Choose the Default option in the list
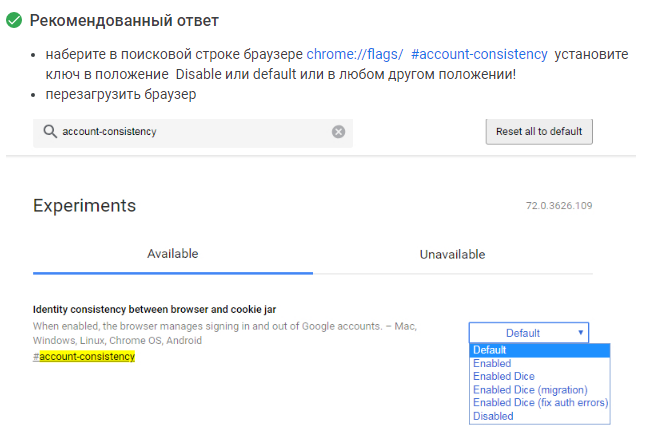 pyautogui.click(x=540, y=350)
